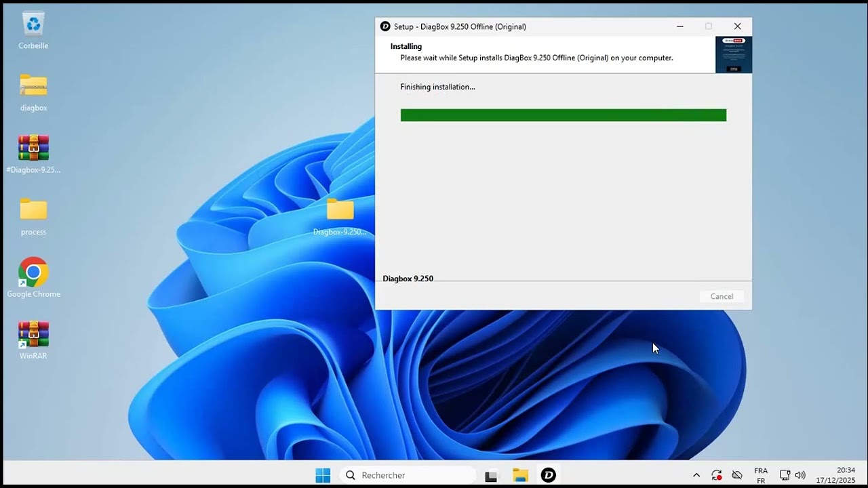Viewport: 868px width, 488px height.
Task: Select the process folder on desktop
Action: click(x=33, y=216)
